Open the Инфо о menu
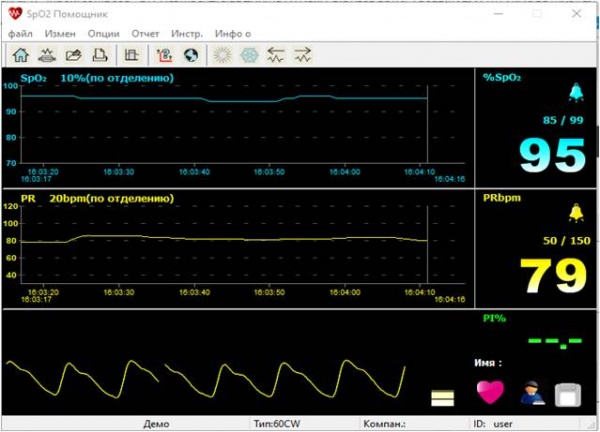600x432 pixels. (x=233, y=34)
